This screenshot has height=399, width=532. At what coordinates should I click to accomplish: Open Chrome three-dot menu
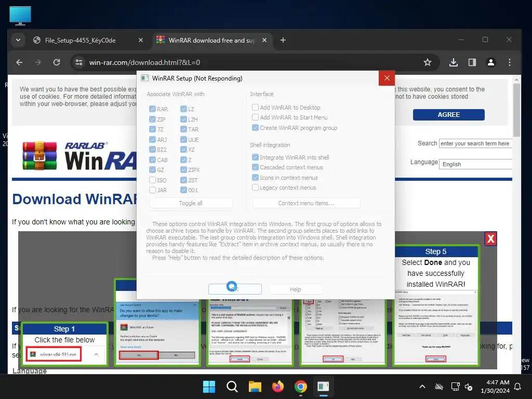509,62
